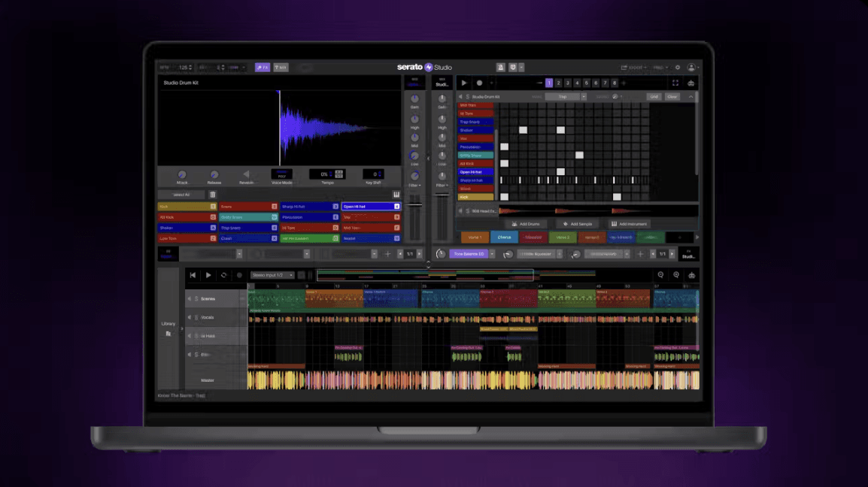Solo the Studio Drum Kit deck
Viewport: 868px width, 487px height.
point(468,97)
